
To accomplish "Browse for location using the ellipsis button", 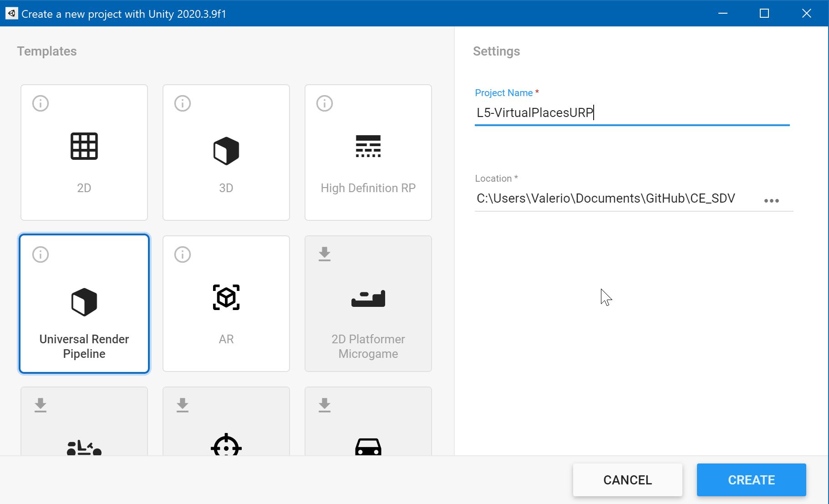I will click(x=771, y=201).
